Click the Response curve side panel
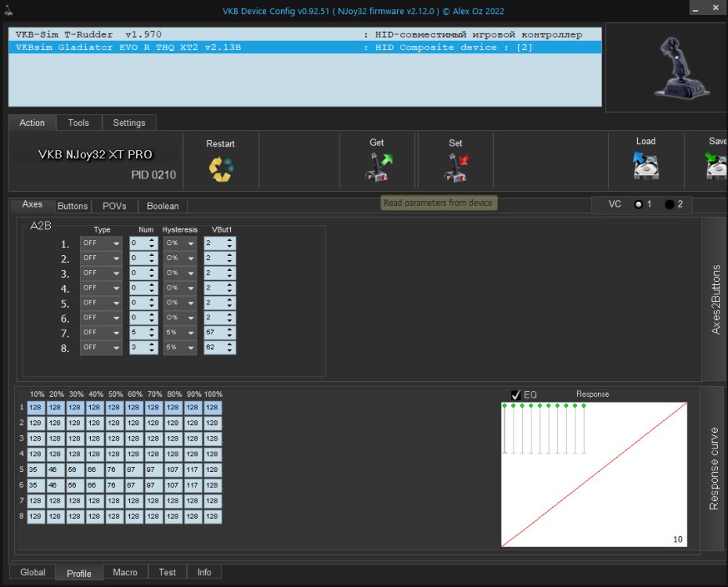Image resolution: width=728 pixels, height=587 pixels. pos(714,468)
